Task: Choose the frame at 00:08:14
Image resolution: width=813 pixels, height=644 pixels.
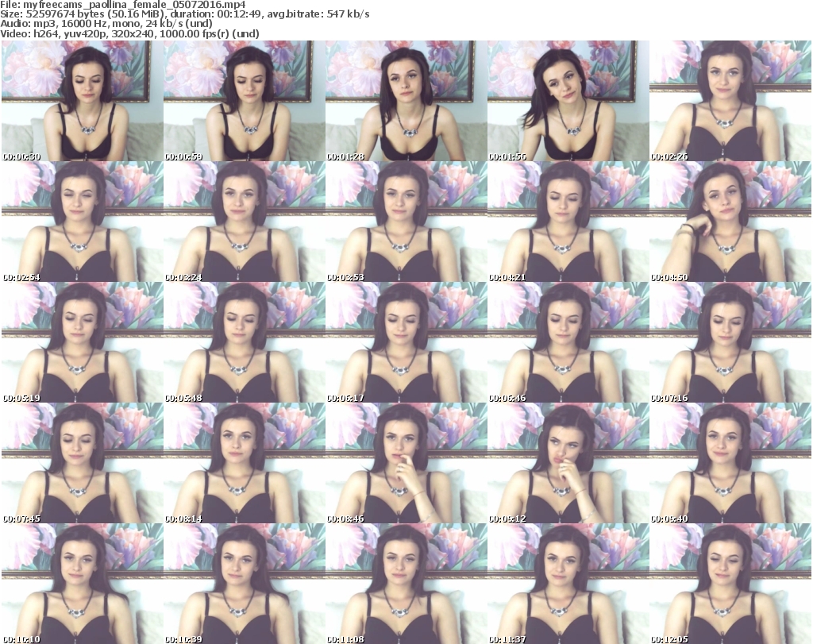Action: pyautogui.click(x=245, y=463)
